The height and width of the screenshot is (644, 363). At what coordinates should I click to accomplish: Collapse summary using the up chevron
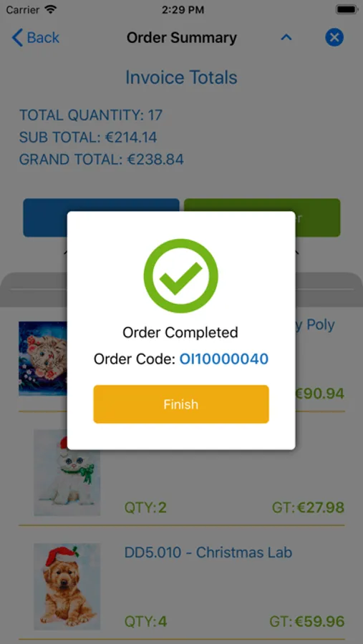click(286, 38)
